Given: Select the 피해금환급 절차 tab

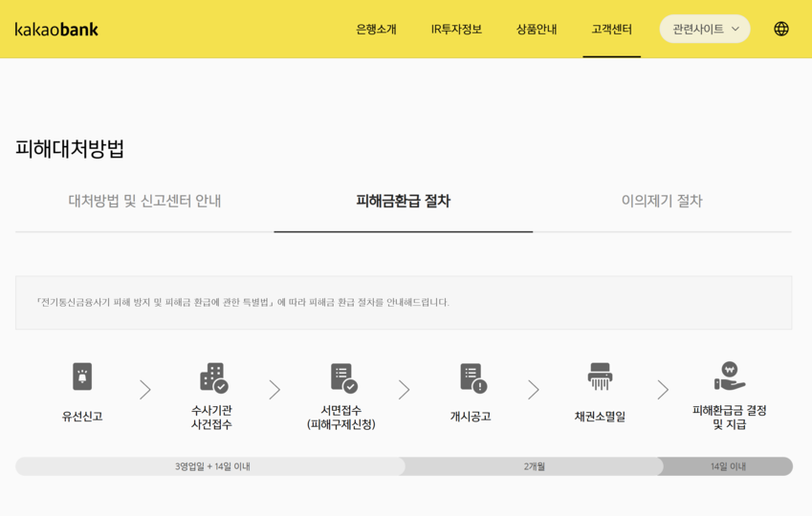Looking at the screenshot, I should point(403,201).
